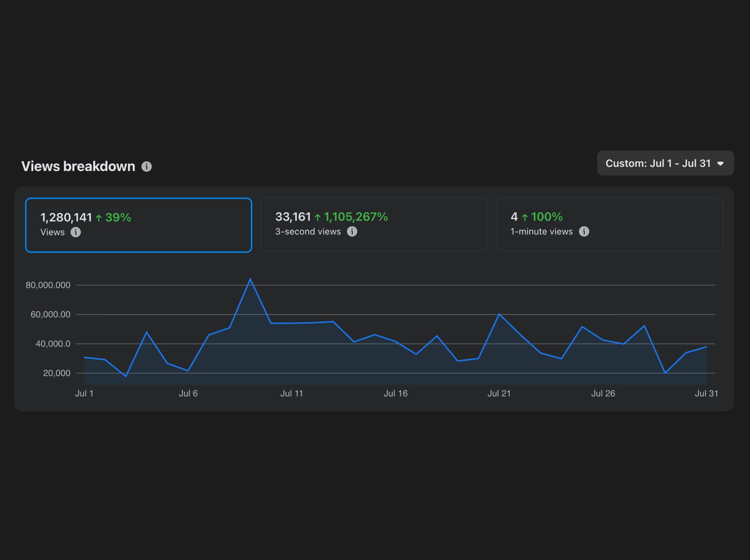Click the Jul 11 axis label
Screen dimensions: 750x560
tap(291, 394)
